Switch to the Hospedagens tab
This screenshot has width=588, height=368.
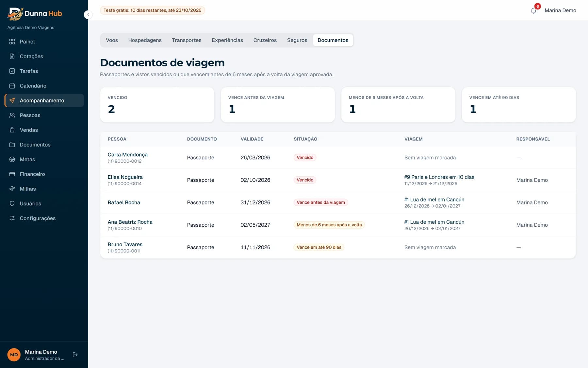click(x=145, y=40)
